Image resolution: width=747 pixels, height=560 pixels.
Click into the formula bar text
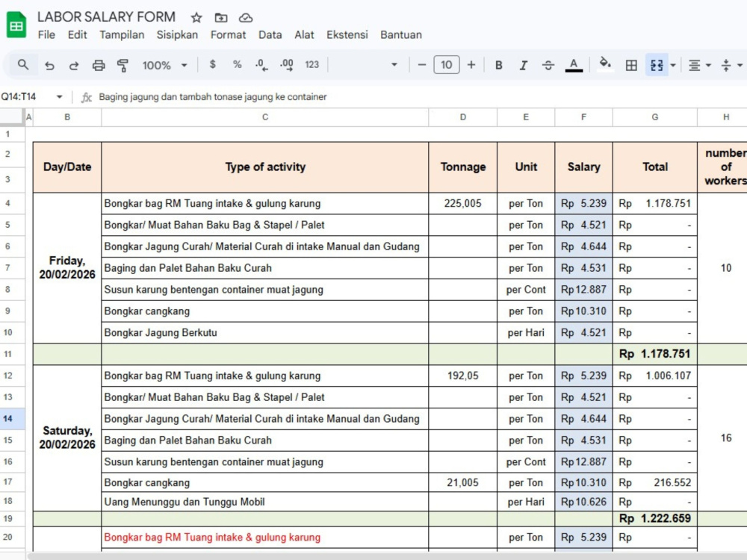212,96
